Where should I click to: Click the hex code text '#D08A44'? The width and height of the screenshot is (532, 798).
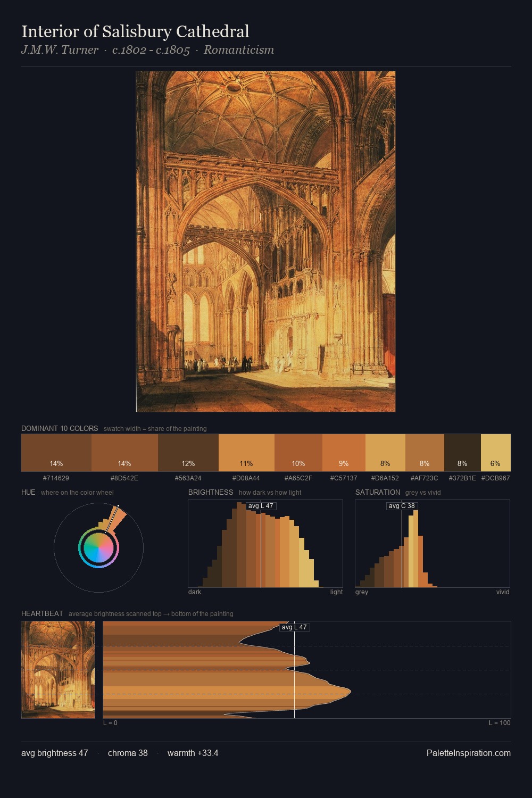coord(246,478)
